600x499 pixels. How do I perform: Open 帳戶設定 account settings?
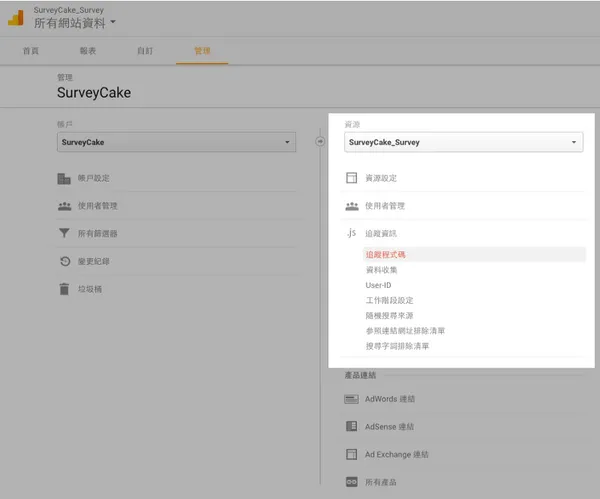(x=94, y=178)
